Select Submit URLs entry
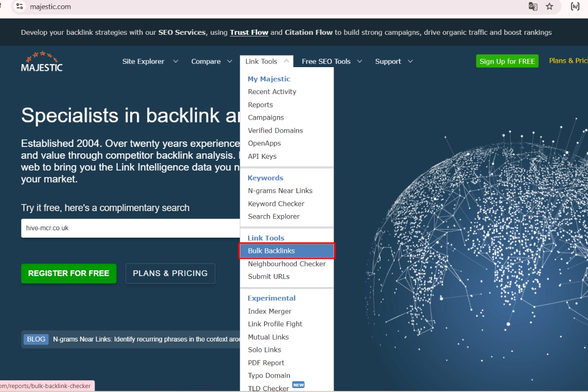This screenshot has height=392, width=588. [269, 276]
